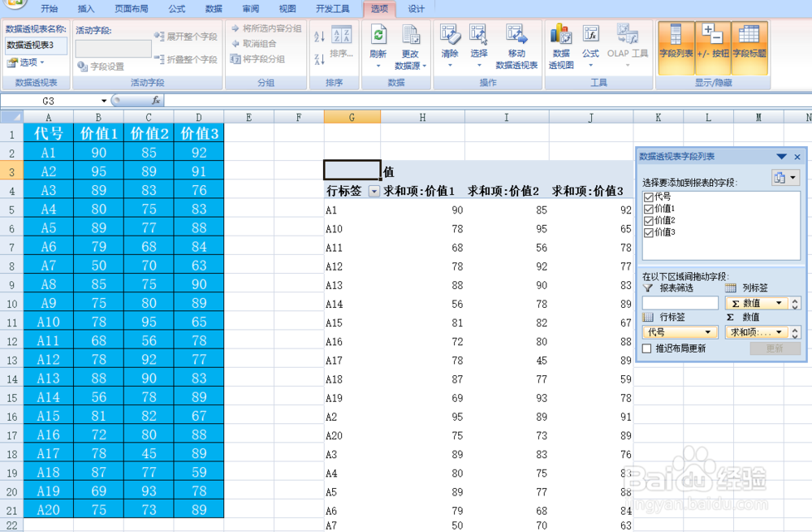Open PivotTable Options (选项) dropdown
Image resolution: width=812 pixels, height=532 pixels.
[x=26, y=63]
